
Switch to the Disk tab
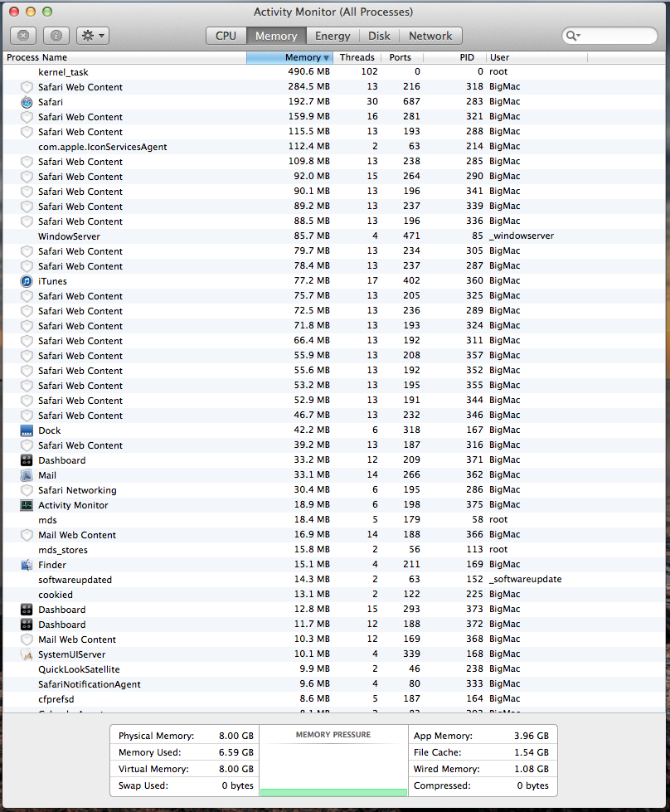point(379,36)
